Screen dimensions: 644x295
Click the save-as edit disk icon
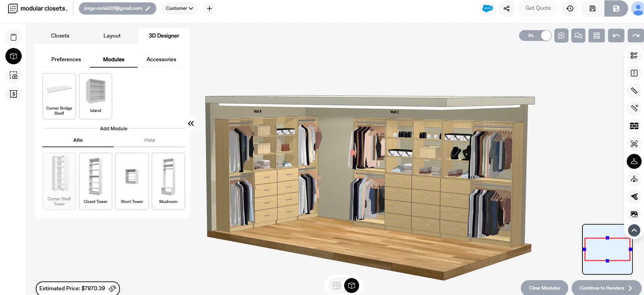click(616, 8)
